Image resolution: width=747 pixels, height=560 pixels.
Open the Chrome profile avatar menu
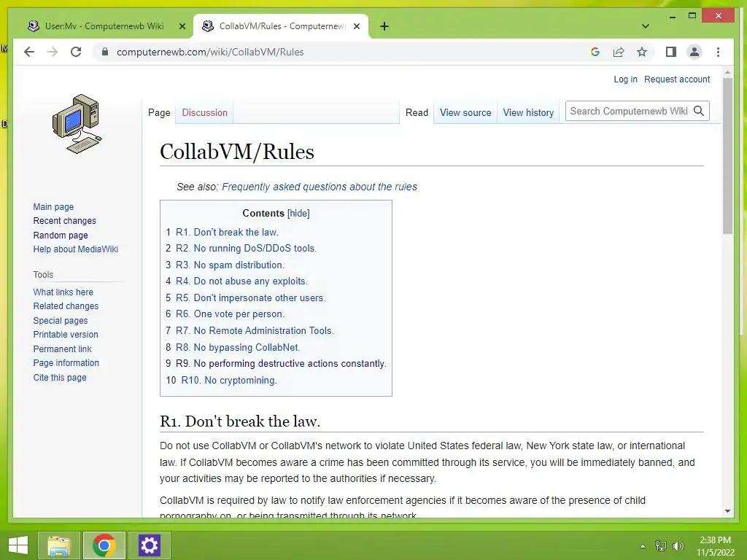[694, 52]
